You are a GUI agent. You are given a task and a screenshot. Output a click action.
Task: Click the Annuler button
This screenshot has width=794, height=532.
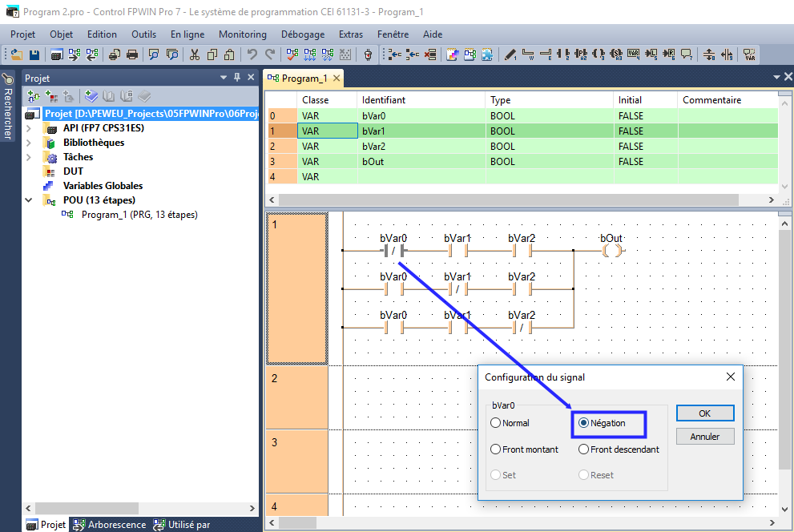pos(704,437)
